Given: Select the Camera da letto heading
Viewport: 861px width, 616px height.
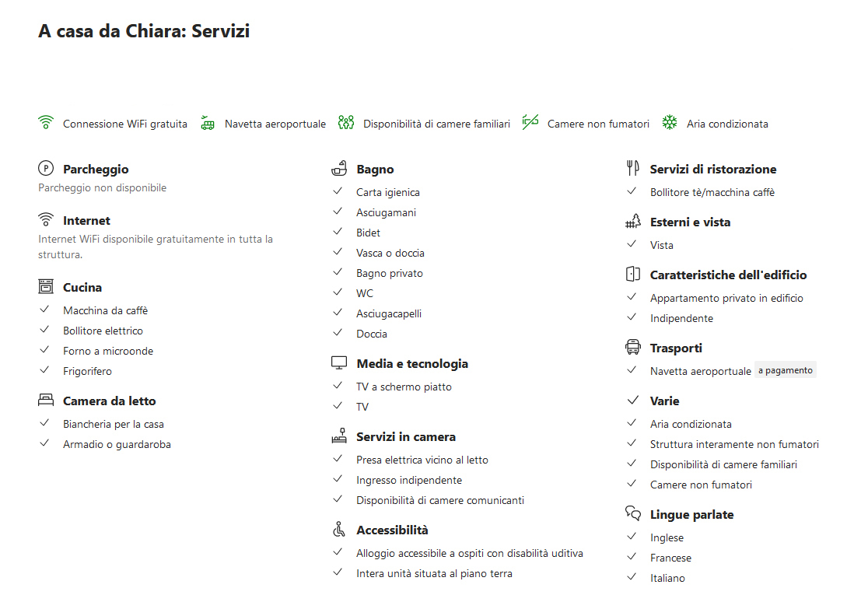Looking at the screenshot, I should click(109, 401).
